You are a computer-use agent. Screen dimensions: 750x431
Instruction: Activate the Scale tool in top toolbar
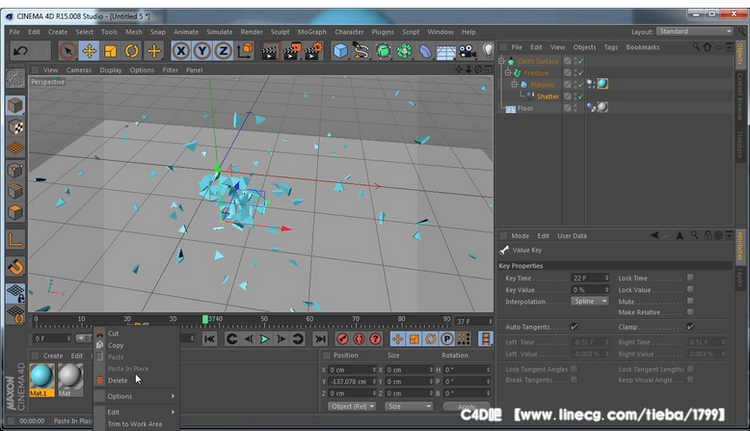pos(110,51)
